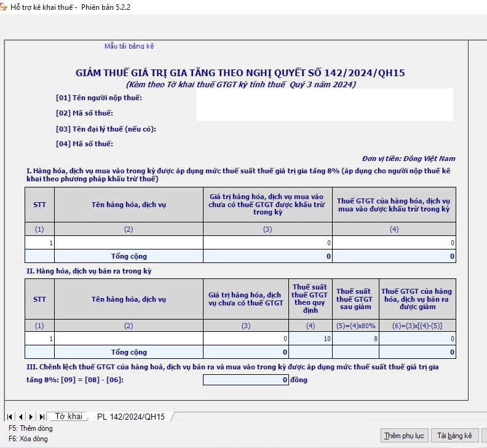Go to first sheet navigation arrow
The height and width of the screenshot is (448, 487).
9,417
